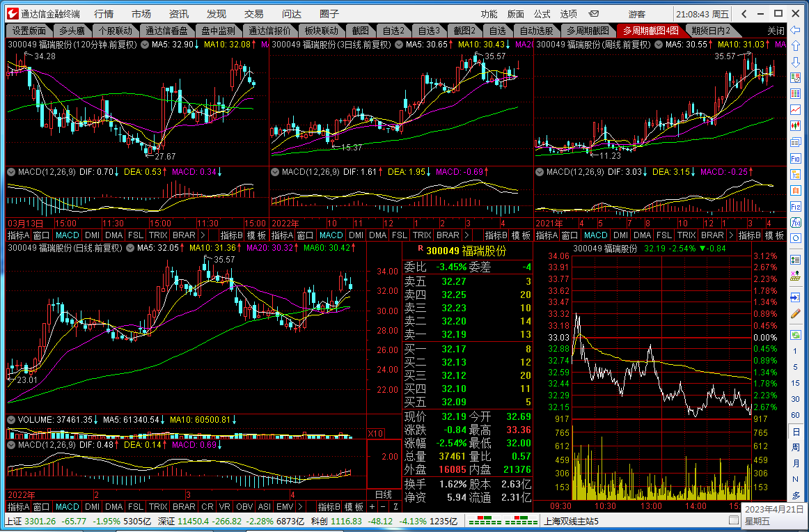
Task: Switch to the 板块联动 tab
Action: (321, 31)
